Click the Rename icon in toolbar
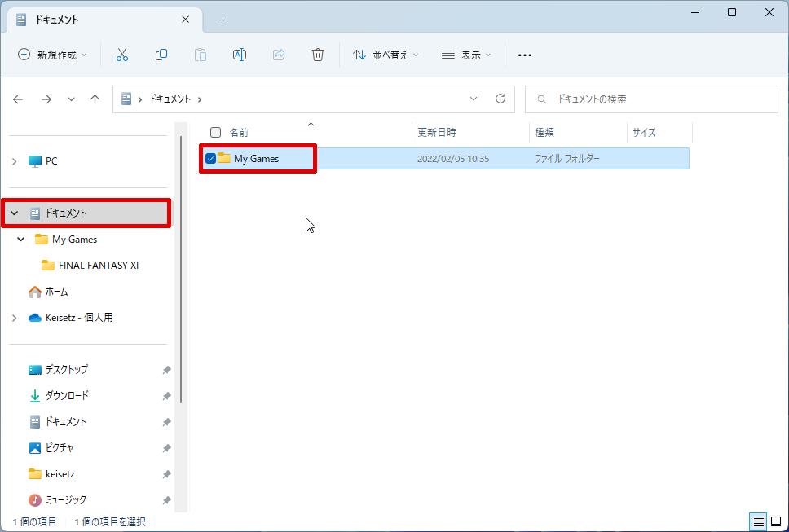The height and width of the screenshot is (532, 789). click(x=240, y=55)
